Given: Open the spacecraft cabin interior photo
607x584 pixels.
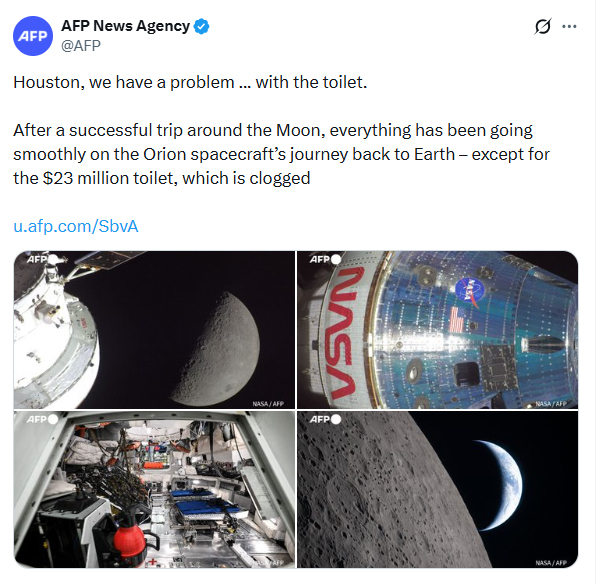Looking at the screenshot, I should (x=154, y=490).
